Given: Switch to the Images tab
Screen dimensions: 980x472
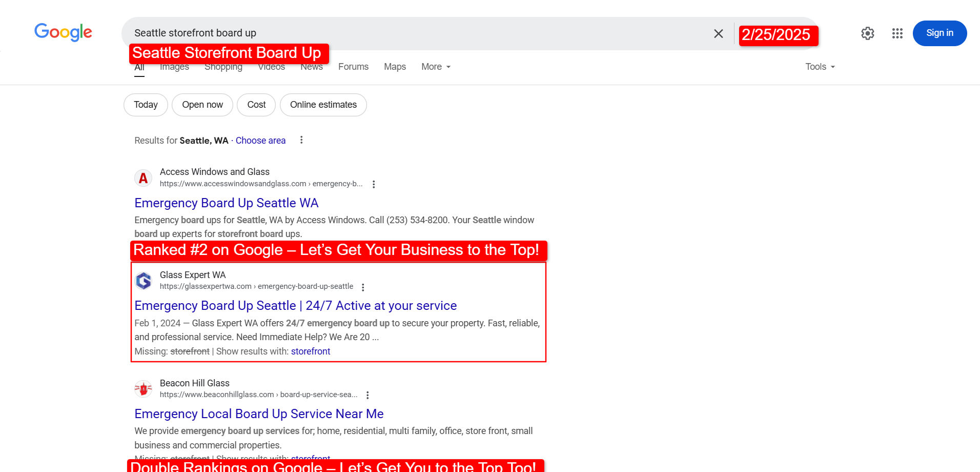Looking at the screenshot, I should (x=174, y=67).
